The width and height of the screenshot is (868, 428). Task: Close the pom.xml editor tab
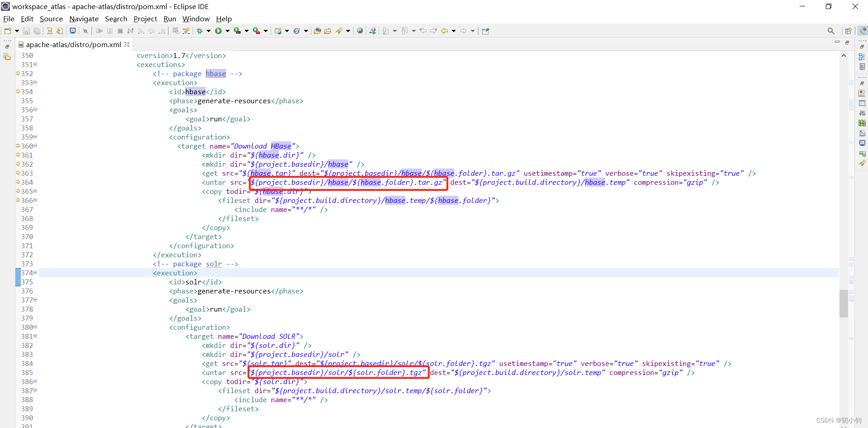click(x=127, y=44)
